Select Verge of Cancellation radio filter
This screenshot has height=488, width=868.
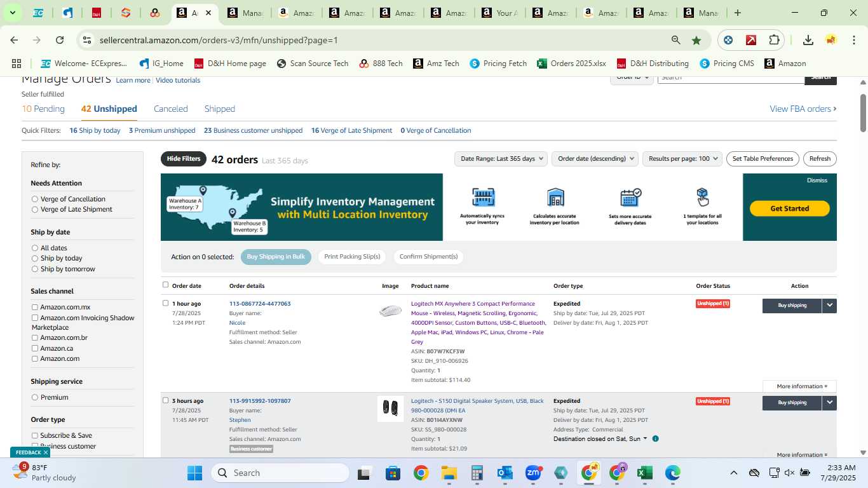pos(35,199)
